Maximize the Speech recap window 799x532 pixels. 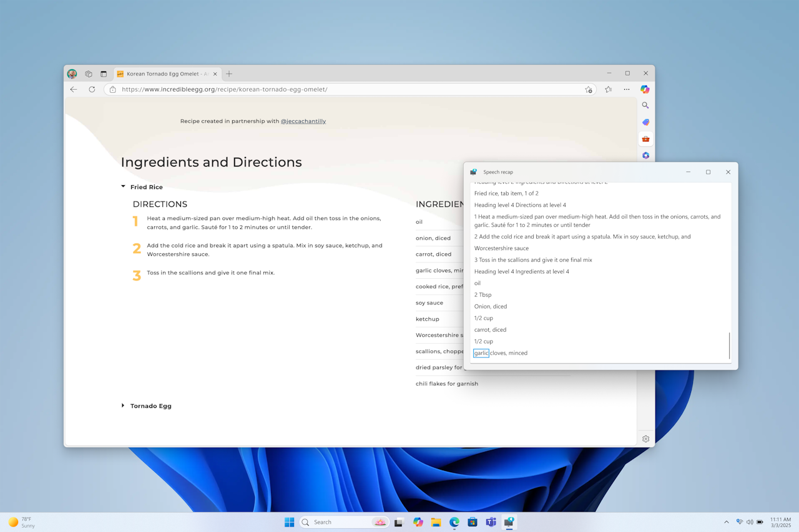pyautogui.click(x=708, y=172)
